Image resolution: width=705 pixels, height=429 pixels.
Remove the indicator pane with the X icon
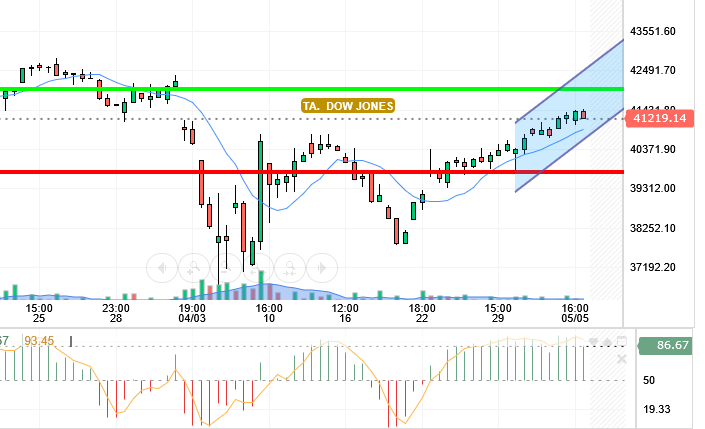click(622, 359)
